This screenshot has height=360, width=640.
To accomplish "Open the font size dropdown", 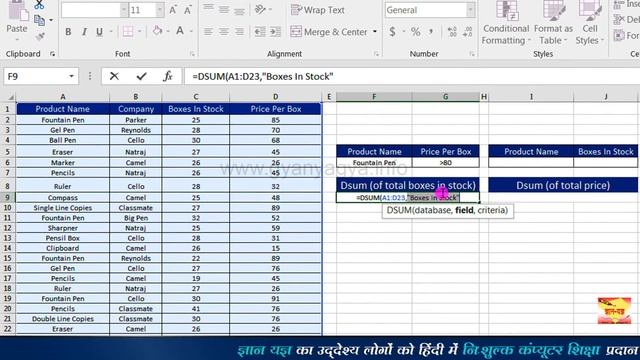I will [160, 10].
